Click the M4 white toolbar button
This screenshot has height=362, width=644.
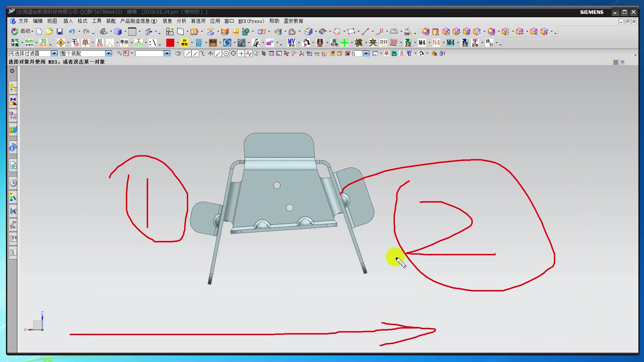tap(422, 43)
